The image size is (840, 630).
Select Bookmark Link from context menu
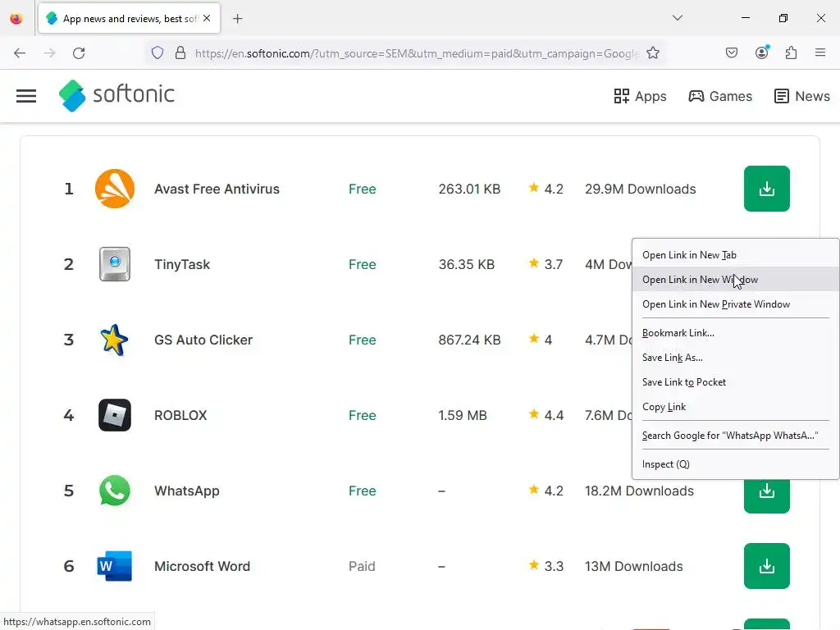736,333
